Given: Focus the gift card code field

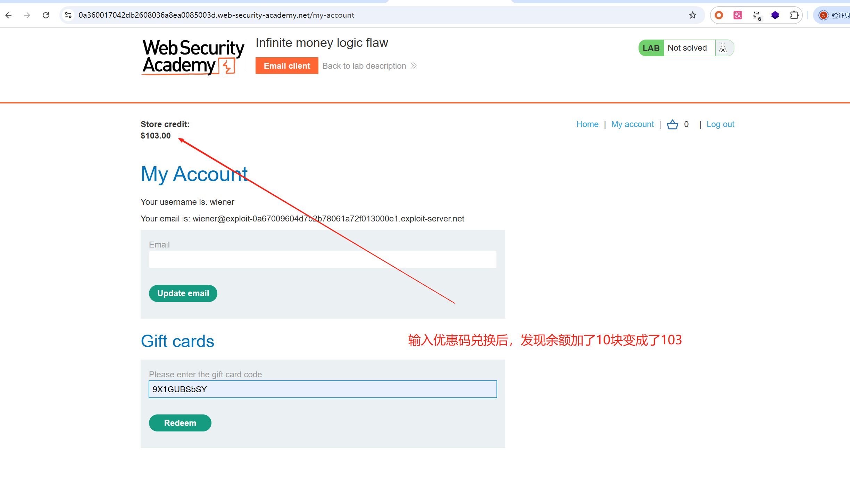Looking at the screenshot, I should (323, 389).
